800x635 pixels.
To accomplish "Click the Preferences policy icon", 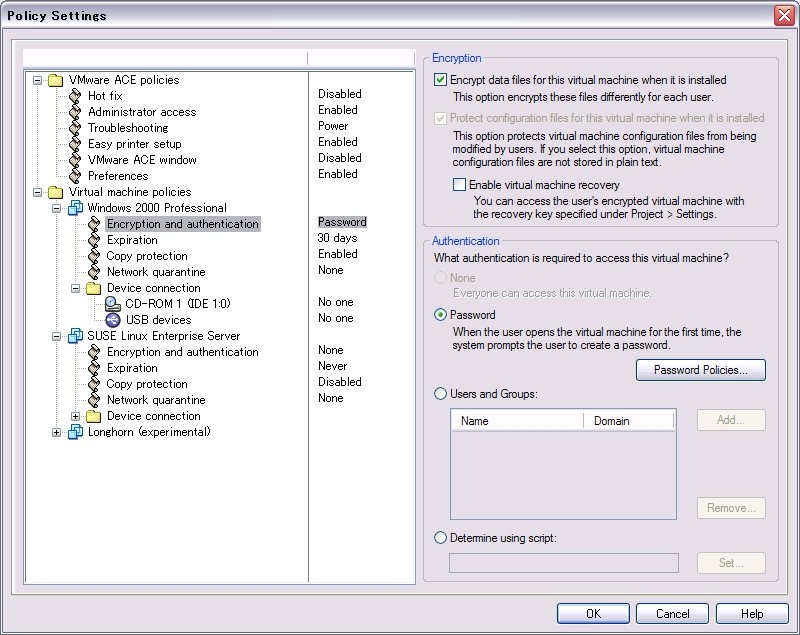I will pyautogui.click(x=75, y=176).
